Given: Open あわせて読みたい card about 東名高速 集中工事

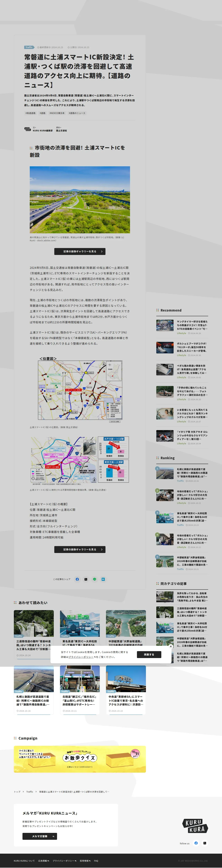Looking at the screenshot, I should (80, 628).
